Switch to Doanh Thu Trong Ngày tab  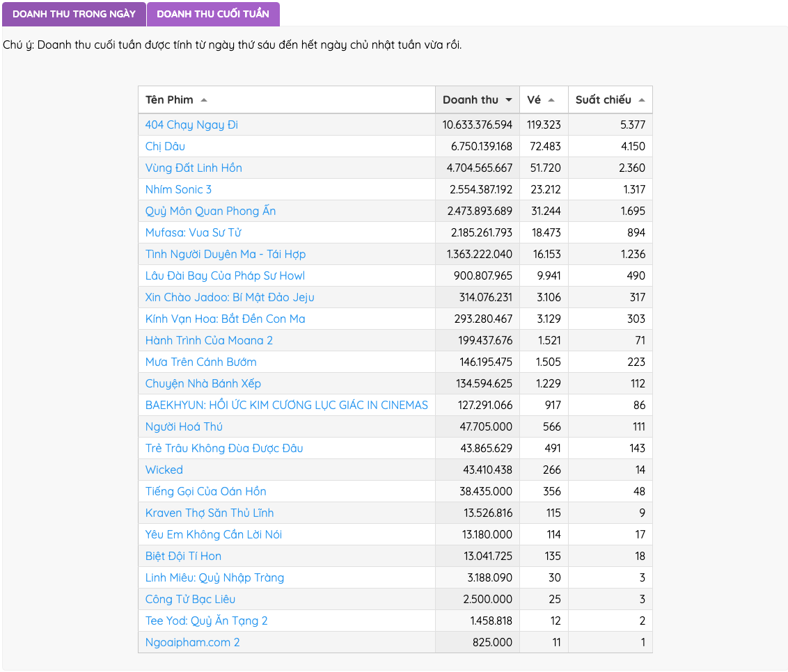[x=74, y=14]
